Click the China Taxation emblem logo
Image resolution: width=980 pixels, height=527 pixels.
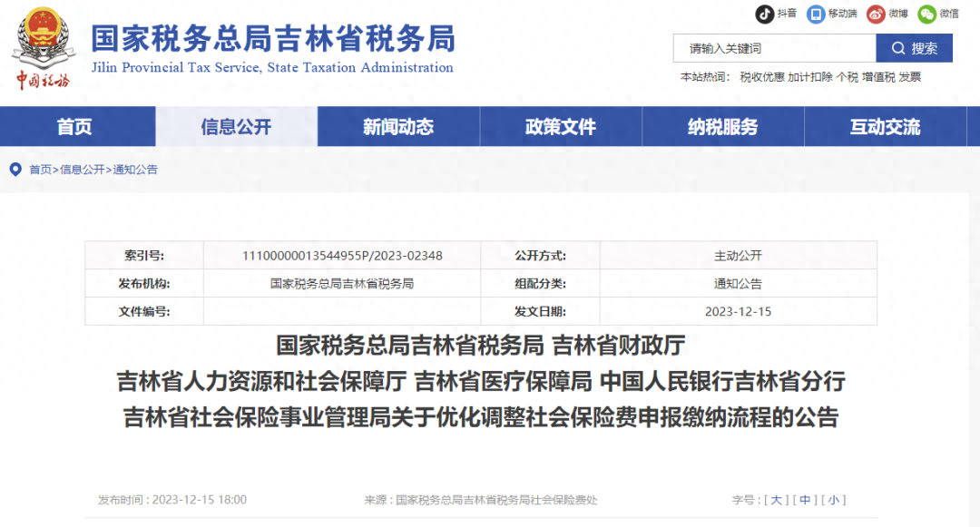tap(41, 44)
